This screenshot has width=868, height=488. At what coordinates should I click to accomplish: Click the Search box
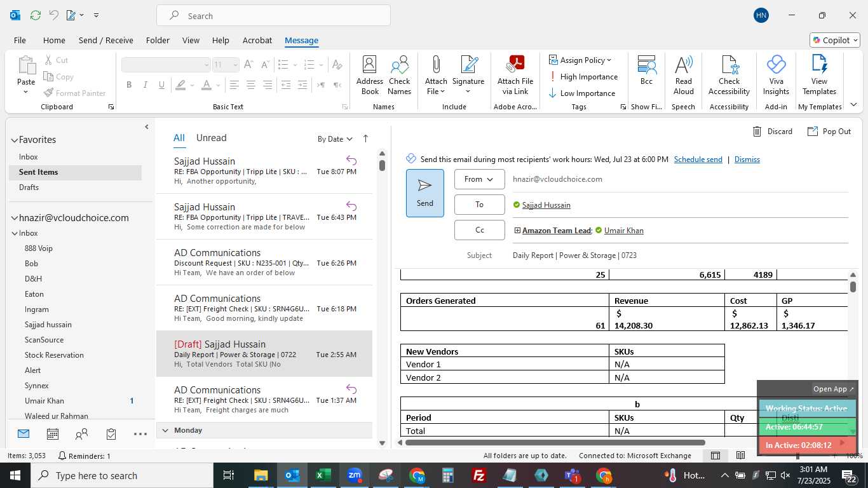point(273,16)
